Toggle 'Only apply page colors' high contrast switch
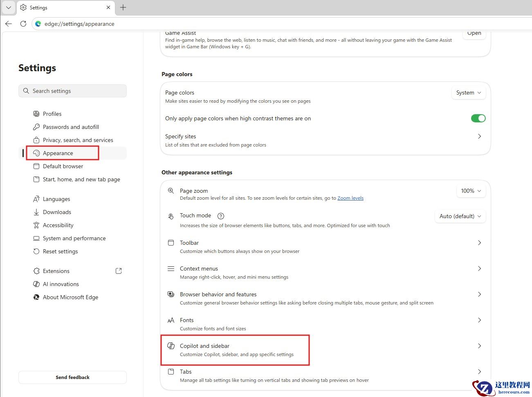This screenshot has height=397, width=532. pyautogui.click(x=478, y=118)
